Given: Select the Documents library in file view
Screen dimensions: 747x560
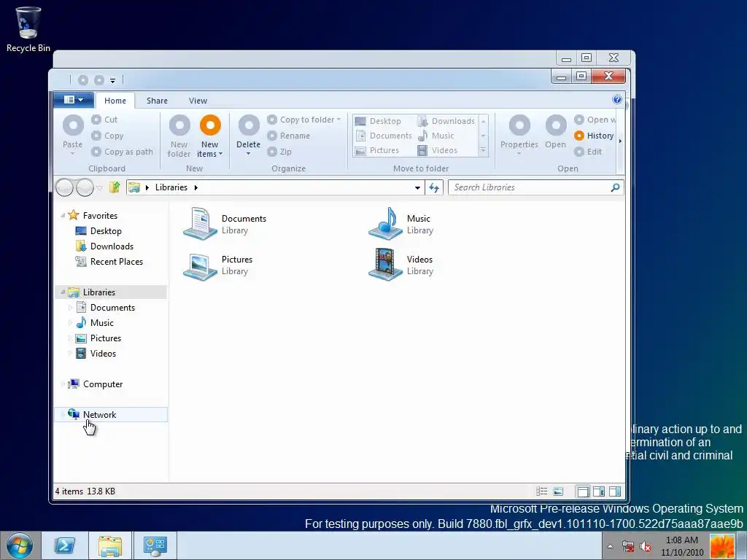Looking at the screenshot, I should tap(225, 224).
